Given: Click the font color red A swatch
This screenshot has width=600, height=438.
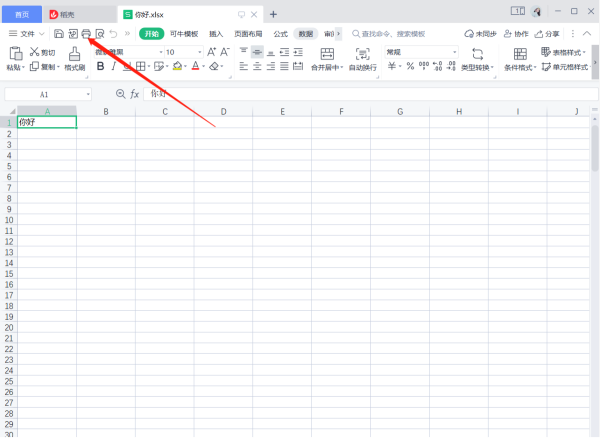Looking at the screenshot, I should [197, 67].
